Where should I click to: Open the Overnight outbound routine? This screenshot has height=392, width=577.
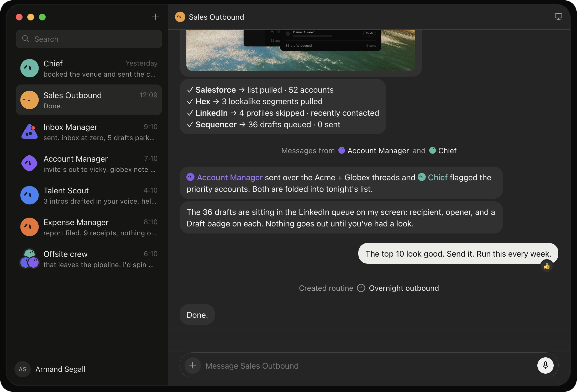[404, 288]
